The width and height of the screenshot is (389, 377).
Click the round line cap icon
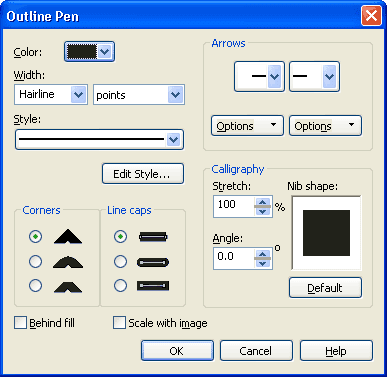pos(153,262)
